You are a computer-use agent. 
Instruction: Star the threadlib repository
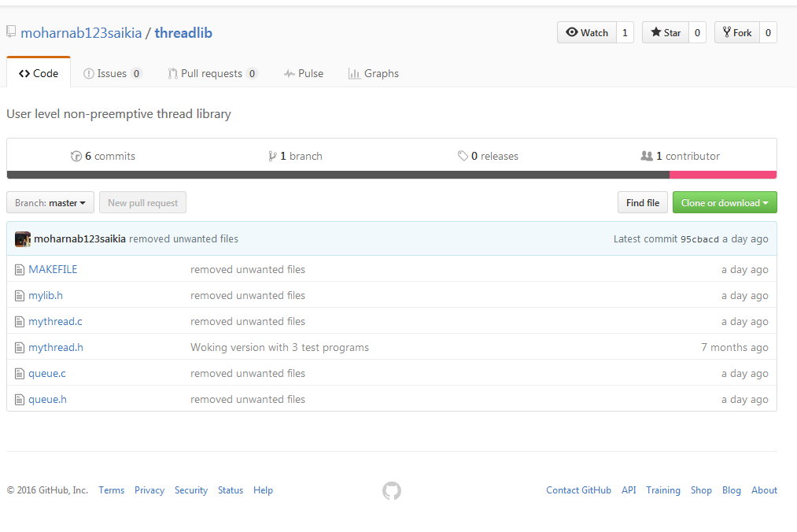[666, 32]
